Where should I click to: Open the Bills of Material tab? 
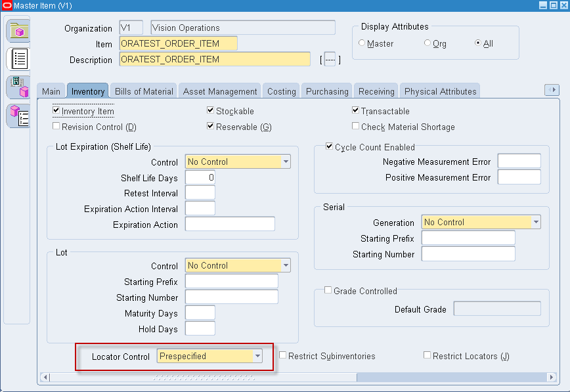(143, 91)
